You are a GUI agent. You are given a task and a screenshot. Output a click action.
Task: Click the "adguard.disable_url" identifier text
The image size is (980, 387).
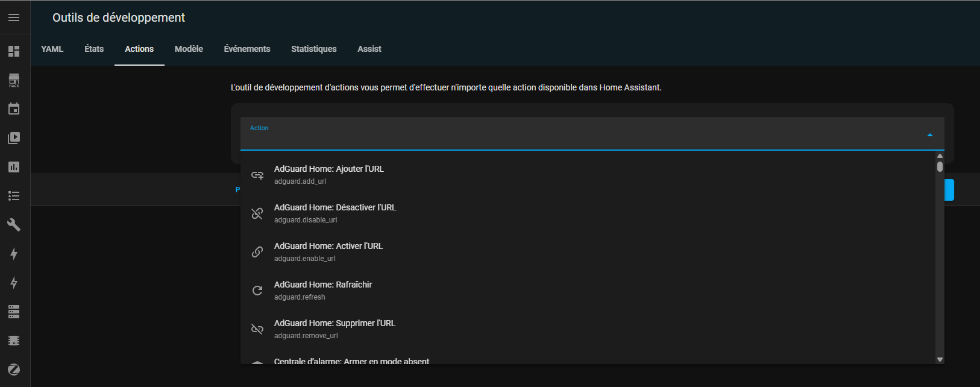coord(306,220)
